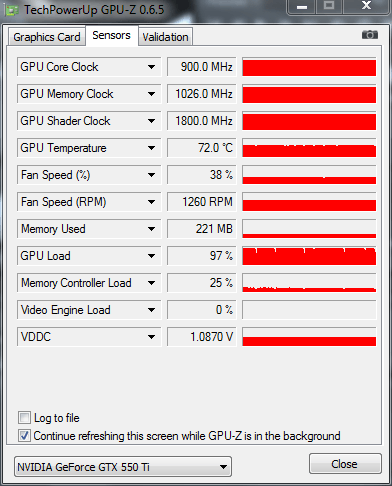Click the GPU Temperature red graph

pyautogui.click(x=309, y=148)
